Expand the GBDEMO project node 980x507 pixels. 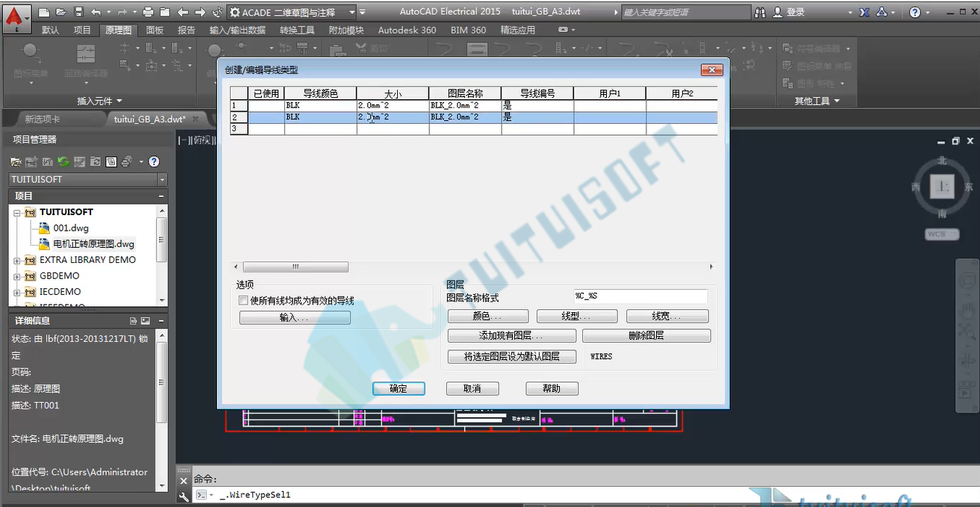click(17, 276)
